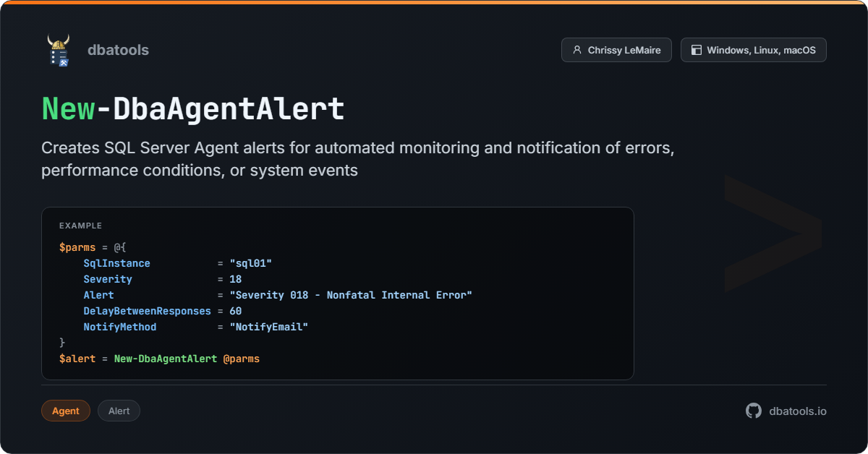Click the person icon beside Chrissy LeMaire

(x=576, y=50)
